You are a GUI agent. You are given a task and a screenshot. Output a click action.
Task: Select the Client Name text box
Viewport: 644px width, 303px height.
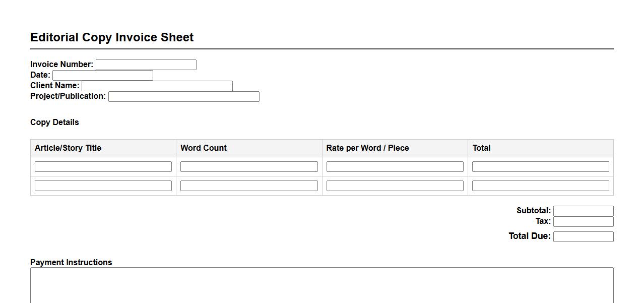point(157,86)
